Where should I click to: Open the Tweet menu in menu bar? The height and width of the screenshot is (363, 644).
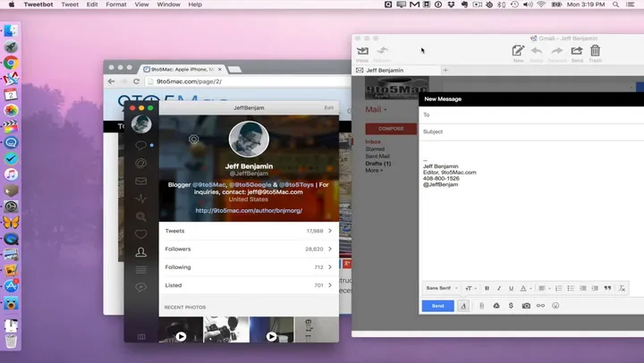click(x=70, y=4)
